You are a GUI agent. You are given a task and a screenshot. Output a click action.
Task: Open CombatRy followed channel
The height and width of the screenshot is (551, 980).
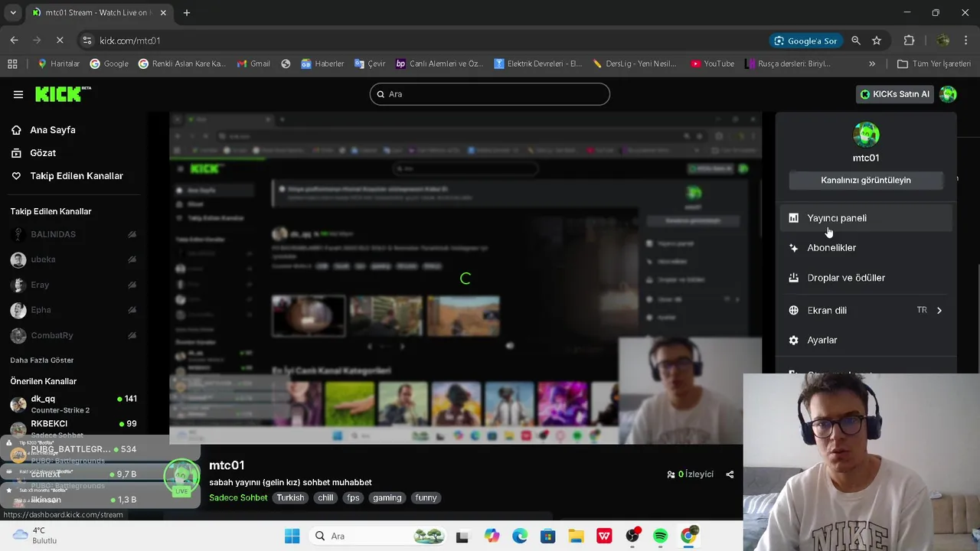(x=73, y=335)
